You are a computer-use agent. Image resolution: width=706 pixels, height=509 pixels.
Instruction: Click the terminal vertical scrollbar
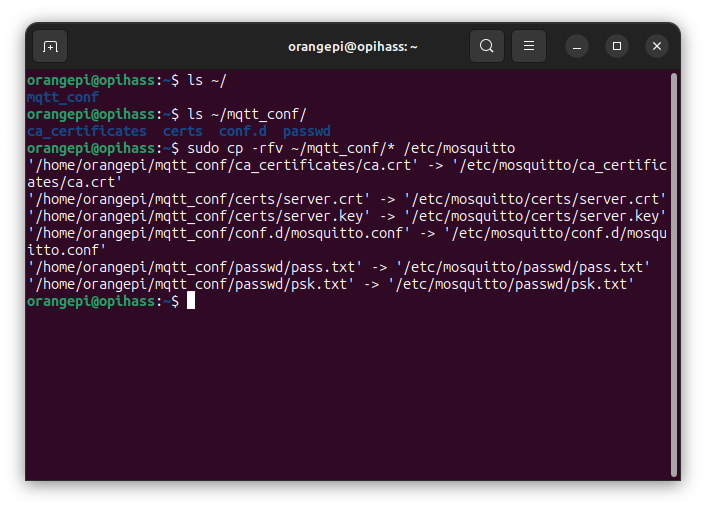[x=674, y=275]
